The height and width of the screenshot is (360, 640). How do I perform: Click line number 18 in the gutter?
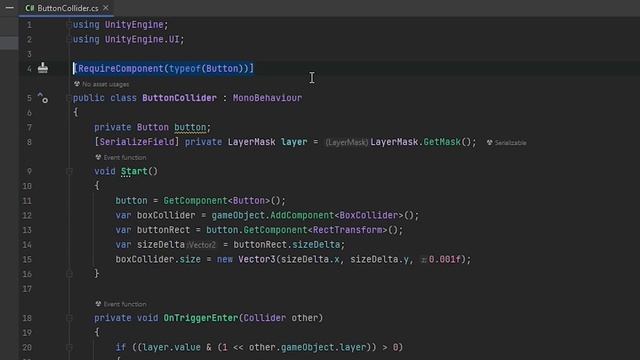click(27, 318)
